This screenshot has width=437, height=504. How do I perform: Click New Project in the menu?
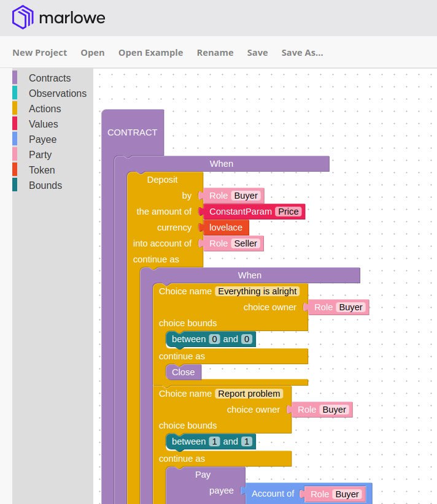(x=40, y=53)
